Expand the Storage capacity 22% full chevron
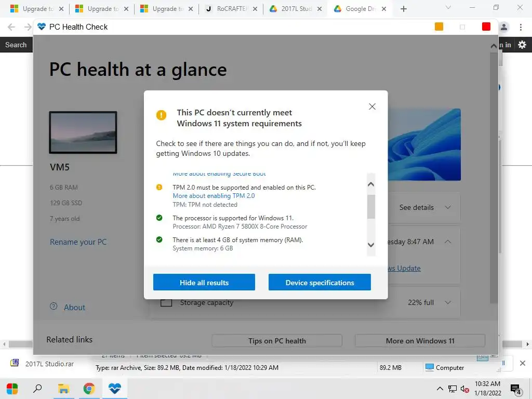Viewport: 532px width, 399px height. [x=448, y=302]
